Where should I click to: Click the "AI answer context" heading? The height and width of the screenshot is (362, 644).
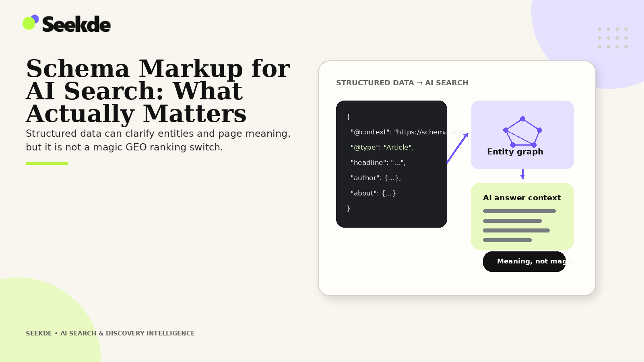click(522, 198)
